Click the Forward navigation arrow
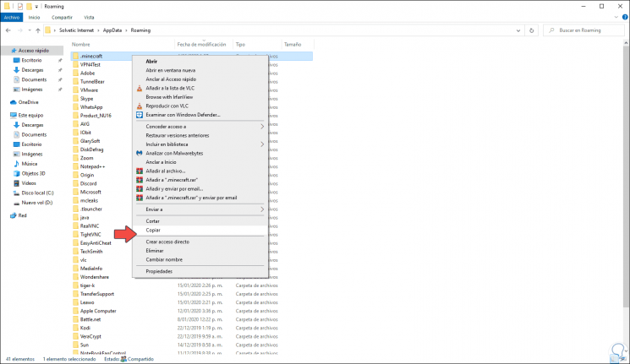This screenshot has height=364, width=630. [x=19, y=30]
